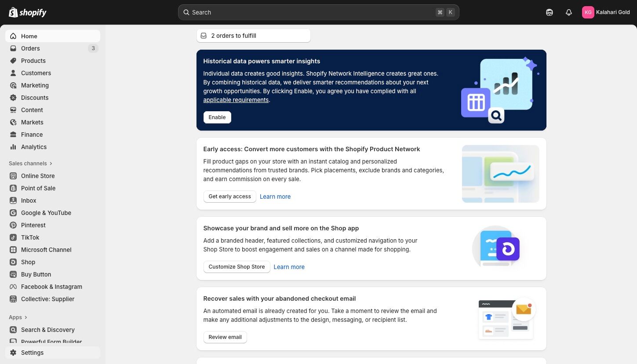637x364 pixels.
Task: Click the Online Store icon
Action: 13,176
